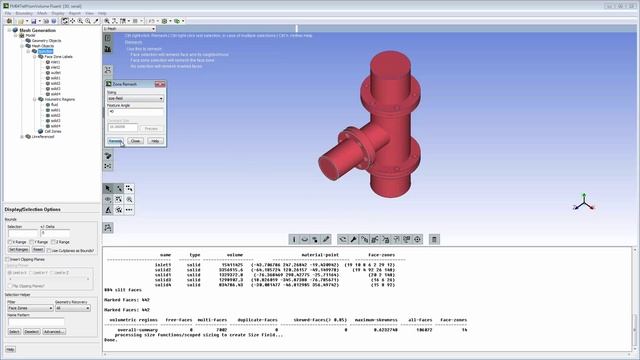Select the outlet face zone label in the tree
Viewport: 640px width, 360px height.
click(x=56, y=73)
